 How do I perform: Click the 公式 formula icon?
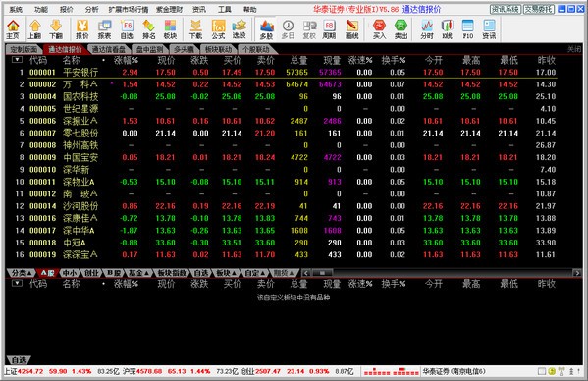(218, 29)
